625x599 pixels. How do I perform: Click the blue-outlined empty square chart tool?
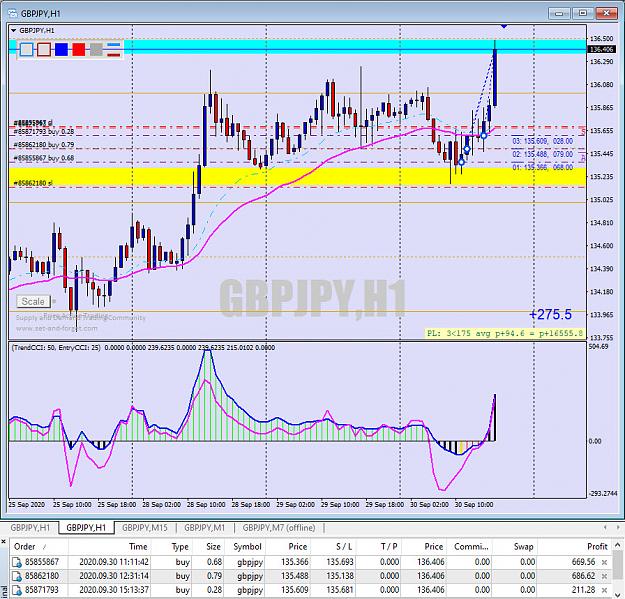(x=26, y=50)
